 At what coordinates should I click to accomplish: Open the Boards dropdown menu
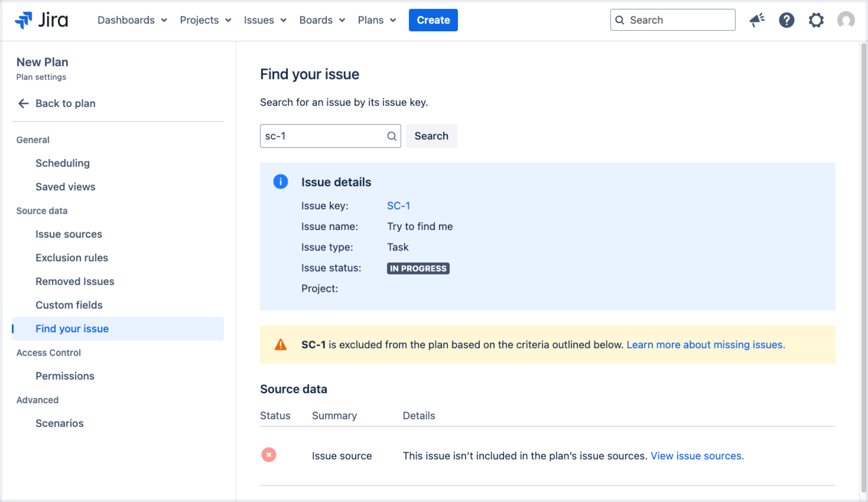[322, 20]
